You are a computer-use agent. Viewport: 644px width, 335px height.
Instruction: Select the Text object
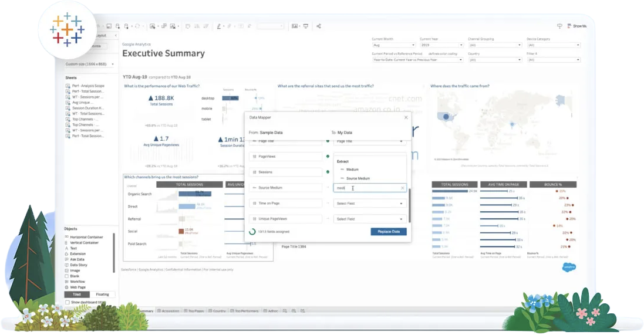coord(70,248)
